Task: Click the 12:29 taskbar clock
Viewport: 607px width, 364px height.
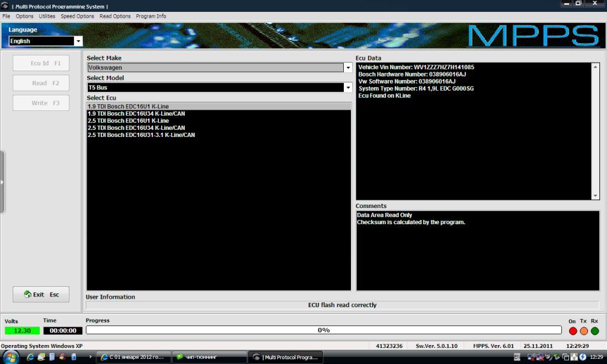Action: (596, 357)
